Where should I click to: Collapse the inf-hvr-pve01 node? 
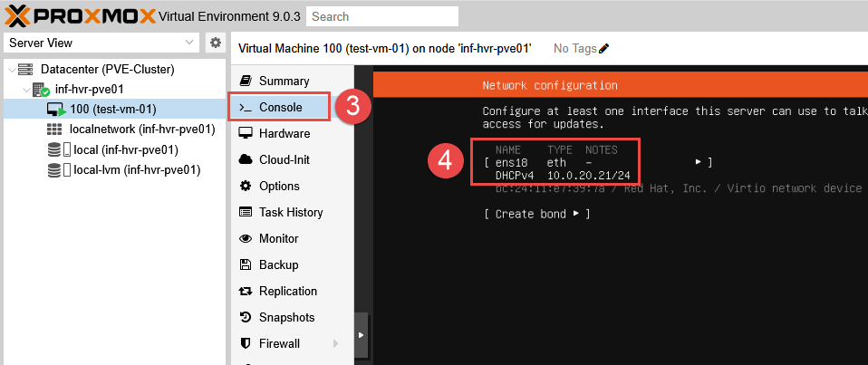[x=24, y=90]
